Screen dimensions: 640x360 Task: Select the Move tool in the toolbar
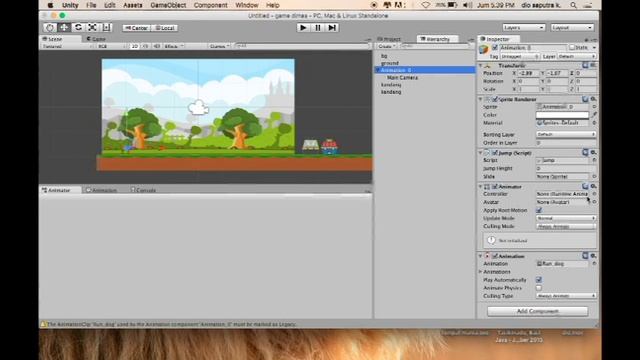(64, 27)
